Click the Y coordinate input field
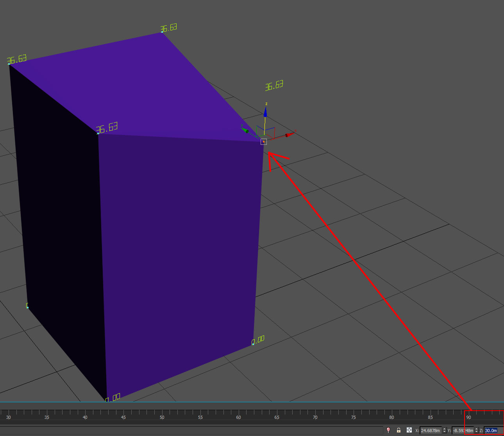The height and width of the screenshot is (436, 504). [x=463, y=431]
